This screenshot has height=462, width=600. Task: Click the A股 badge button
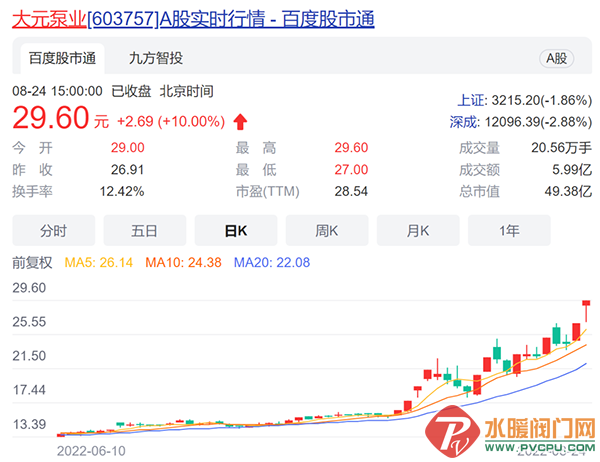click(x=556, y=59)
